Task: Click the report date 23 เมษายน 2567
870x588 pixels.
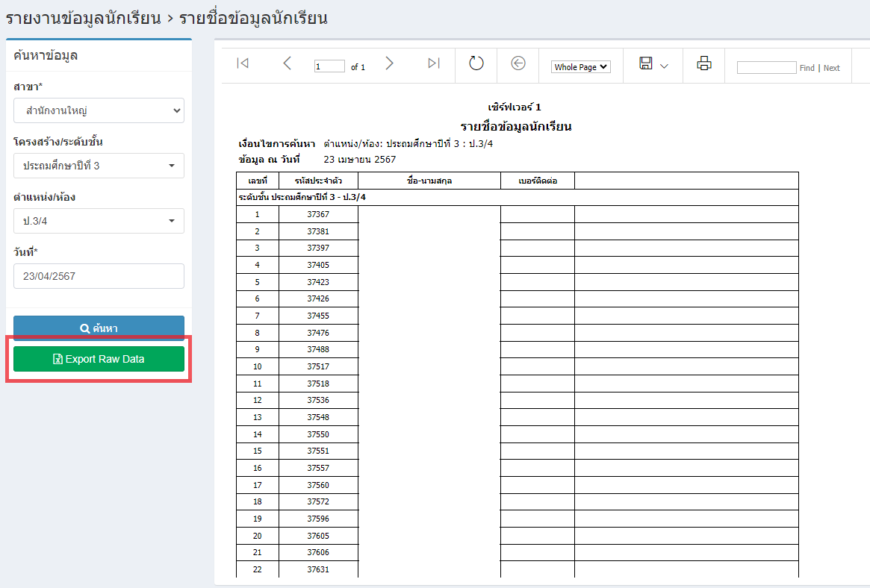Action: (359, 160)
